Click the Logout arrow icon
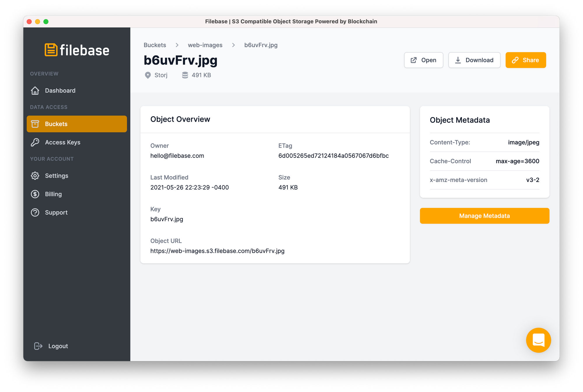 38,346
